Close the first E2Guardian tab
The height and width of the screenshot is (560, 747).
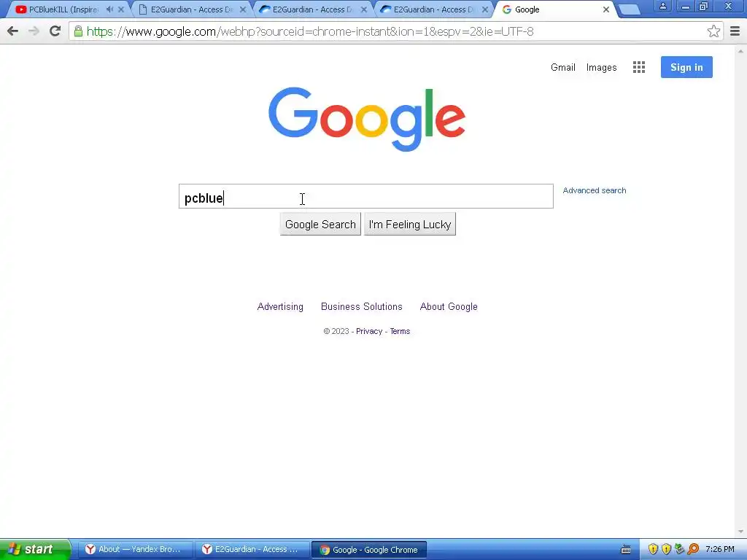point(242,9)
